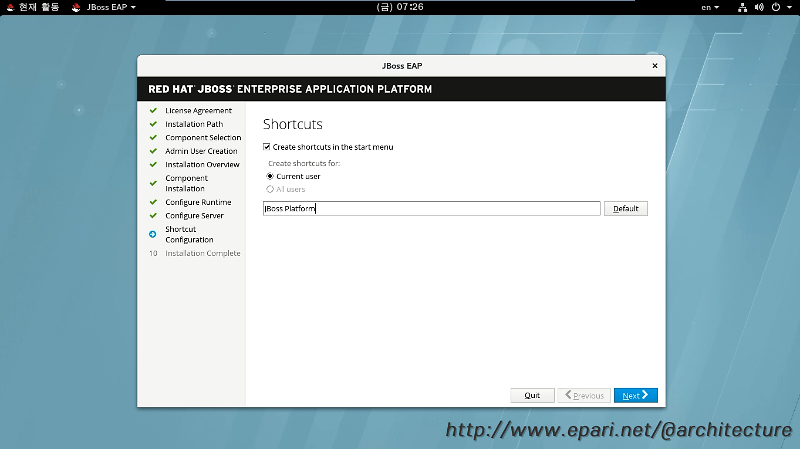Image resolution: width=800 pixels, height=449 pixels.
Task: Click the Red Hat JBoss banner title
Action: pyautogui.click(x=290, y=89)
